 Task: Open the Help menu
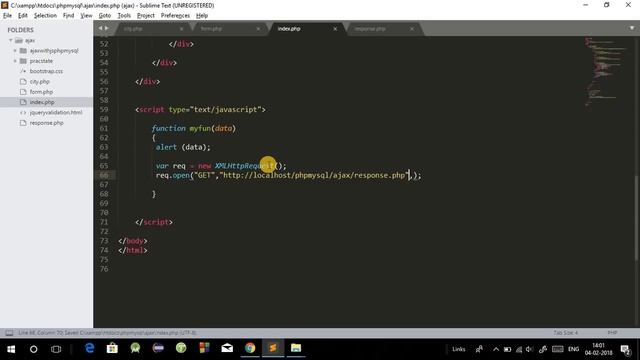(x=202, y=16)
